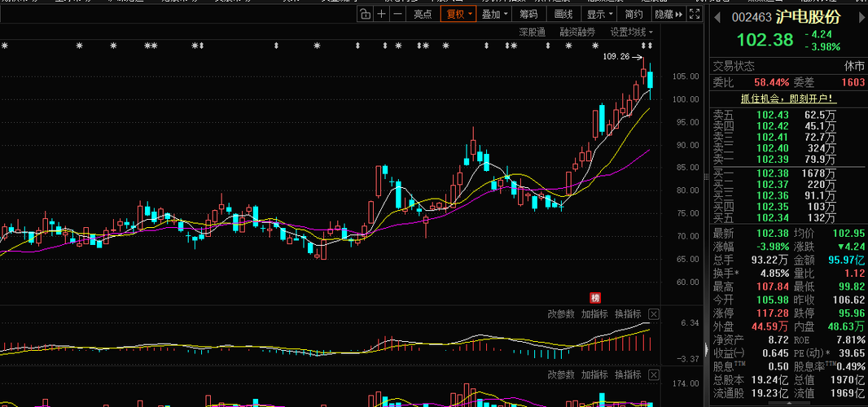This screenshot has width=868, height=407.
Task: Enter fullscreen chart mode
Action: [x=695, y=15]
